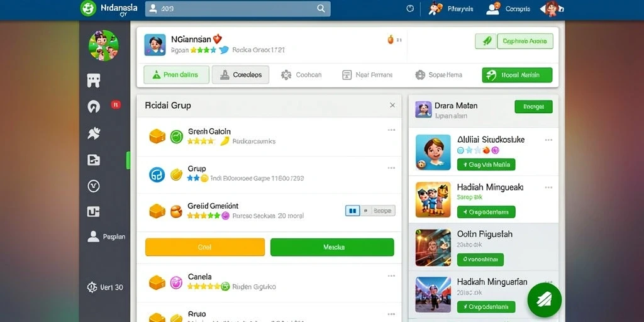Click the castle-shaped sidebar icon

click(94, 80)
